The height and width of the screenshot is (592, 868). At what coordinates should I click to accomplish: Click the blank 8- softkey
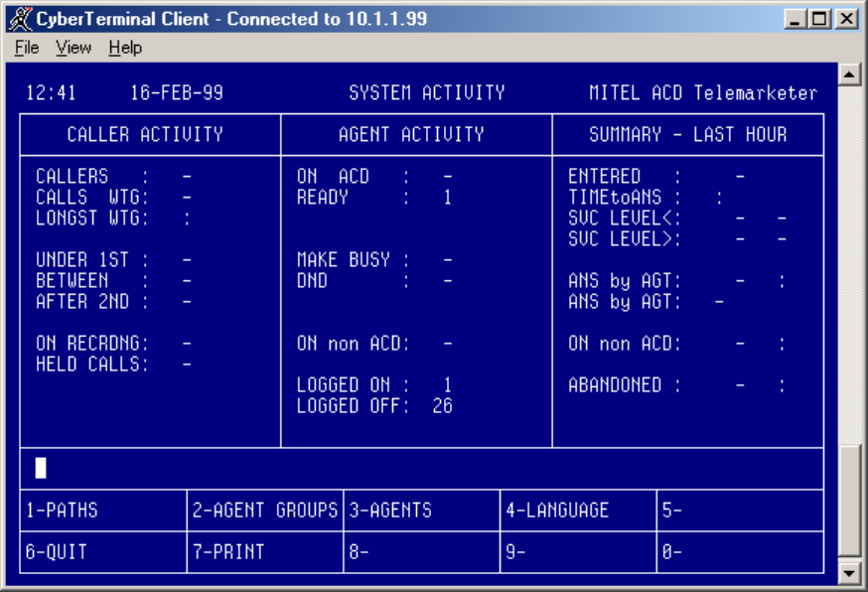[x=422, y=552]
